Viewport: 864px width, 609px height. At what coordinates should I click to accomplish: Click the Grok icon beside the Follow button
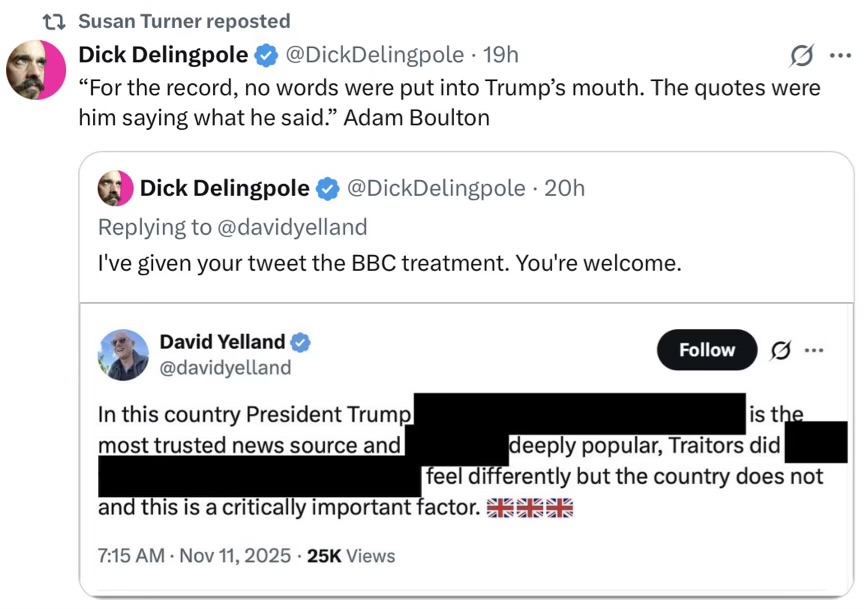[x=782, y=350]
